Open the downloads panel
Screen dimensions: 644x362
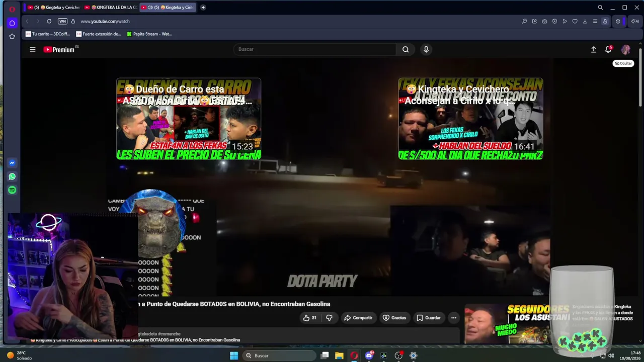pyautogui.click(x=585, y=21)
